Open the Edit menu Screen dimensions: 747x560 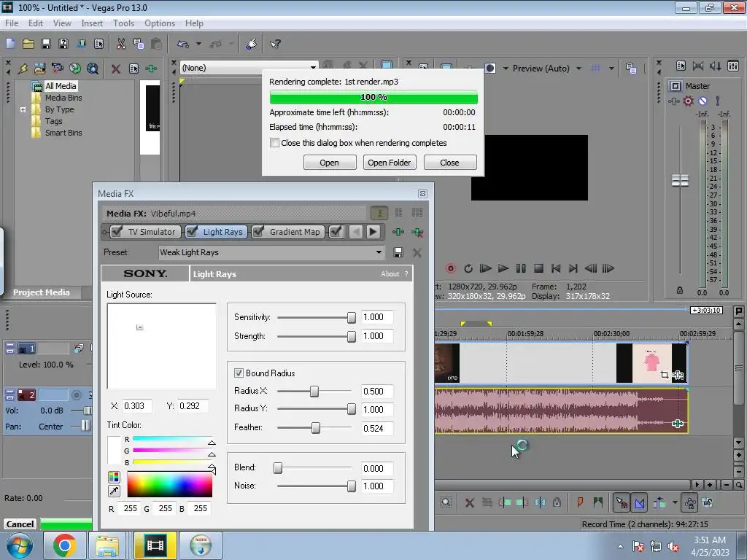coord(36,23)
